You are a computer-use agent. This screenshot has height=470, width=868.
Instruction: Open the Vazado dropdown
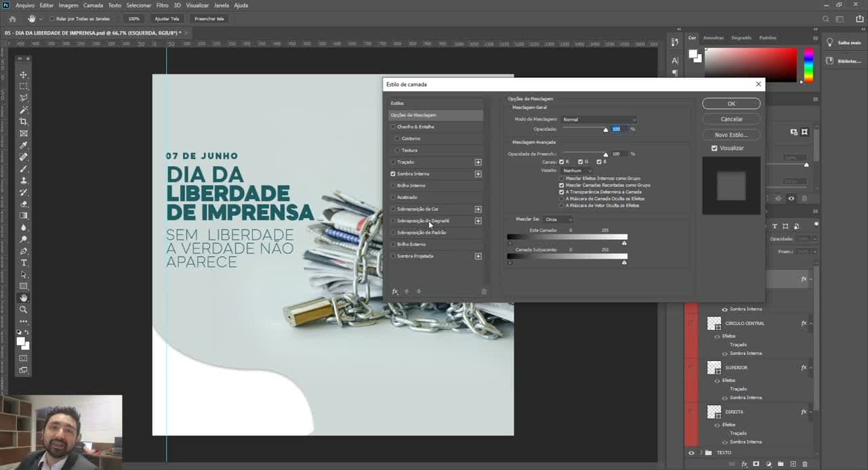coord(577,171)
